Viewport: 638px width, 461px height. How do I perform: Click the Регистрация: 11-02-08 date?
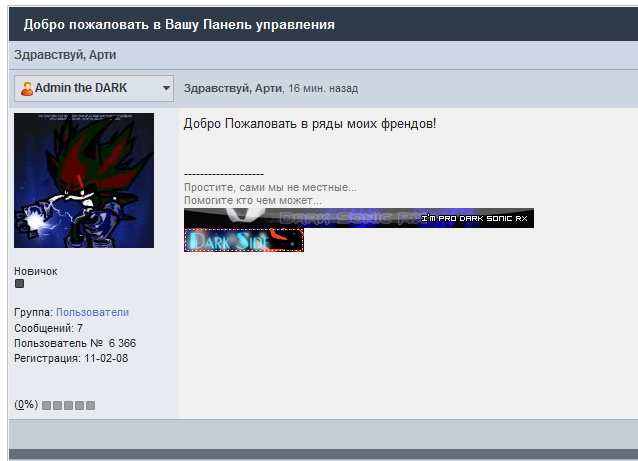71,358
